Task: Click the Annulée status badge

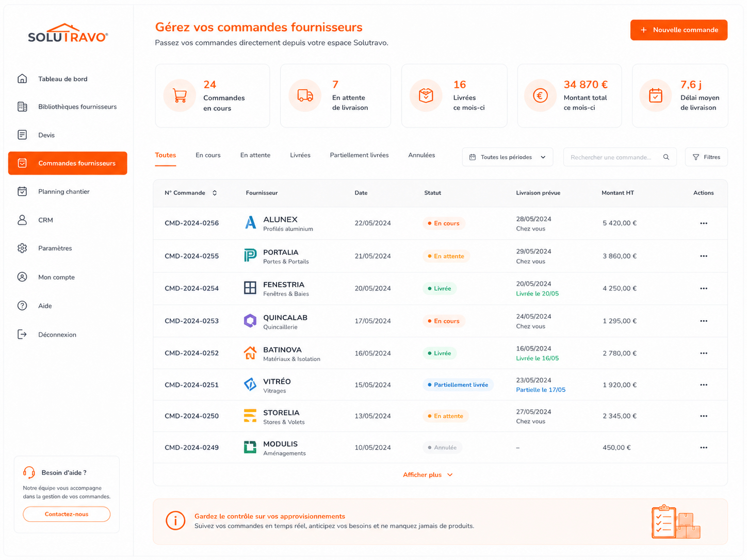Action: click(x=442, y=448)
